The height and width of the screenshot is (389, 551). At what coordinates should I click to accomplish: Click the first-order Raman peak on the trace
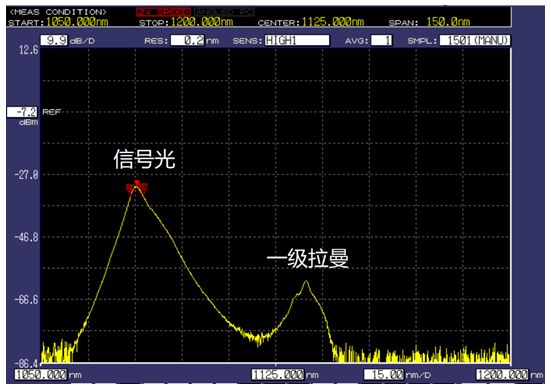coord(306,281)
